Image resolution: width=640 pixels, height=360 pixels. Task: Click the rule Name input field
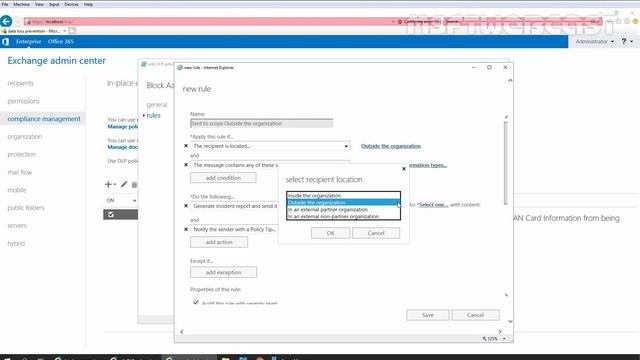[x=262, y=123]
